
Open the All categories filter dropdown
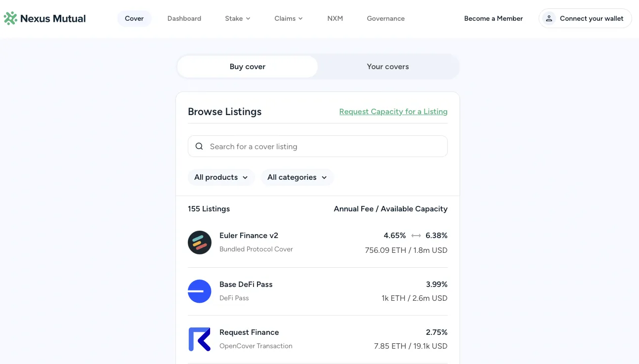point(297,177)
